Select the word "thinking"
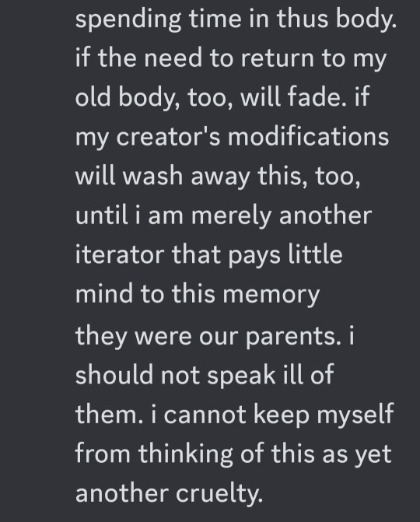This screenshot has height=522, width=420. click(x=185, y=455)
